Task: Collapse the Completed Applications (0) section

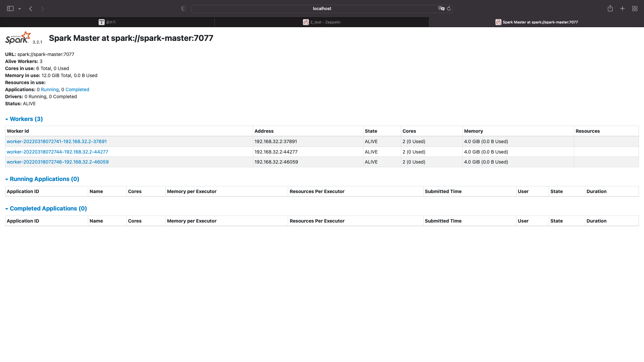Action: tap(46, 208)
